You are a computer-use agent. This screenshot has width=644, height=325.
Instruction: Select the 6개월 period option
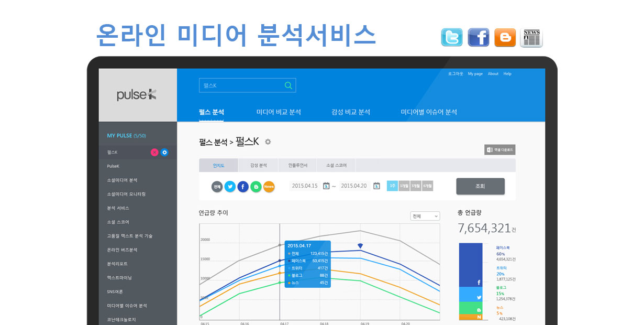tap(427, 186)
